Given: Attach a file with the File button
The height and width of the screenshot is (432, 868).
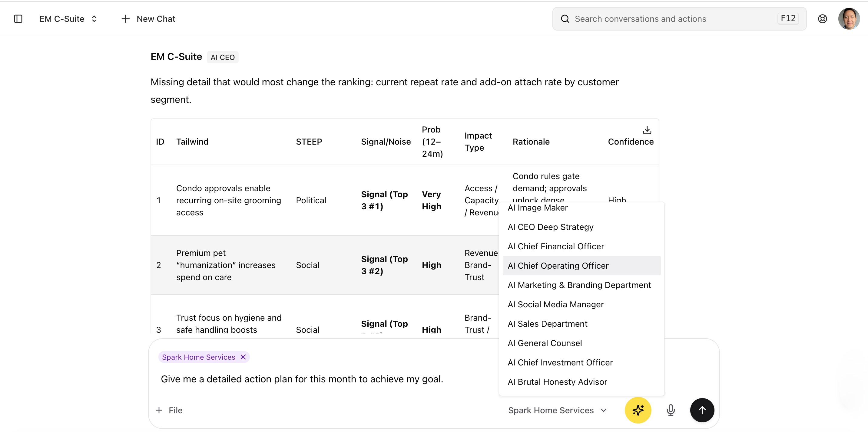Looking at the screenshot, I should point(169,410).
